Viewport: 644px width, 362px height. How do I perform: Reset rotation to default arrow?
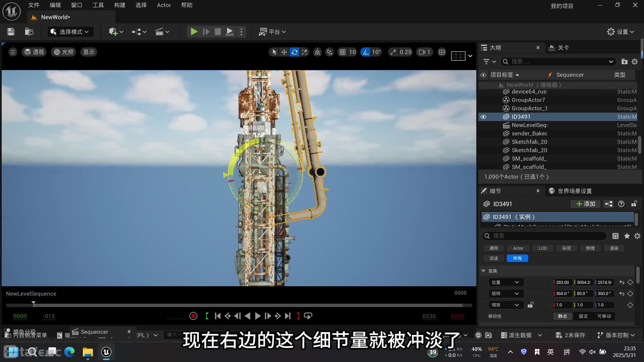click(x=622, y=294)
